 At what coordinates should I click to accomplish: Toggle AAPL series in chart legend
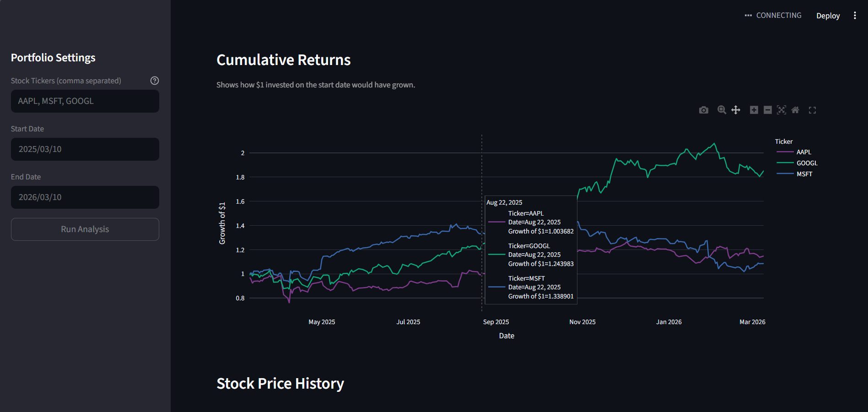click(794, 152)
